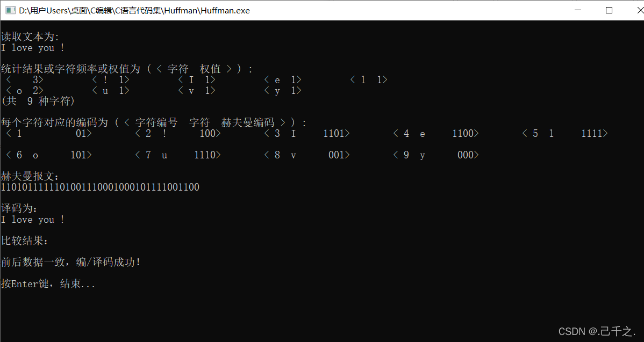The width and height of the screenshot is (644, 342).
Task: Click the "每个字符对应的编码为" heading line
Action: pos(154,122)
